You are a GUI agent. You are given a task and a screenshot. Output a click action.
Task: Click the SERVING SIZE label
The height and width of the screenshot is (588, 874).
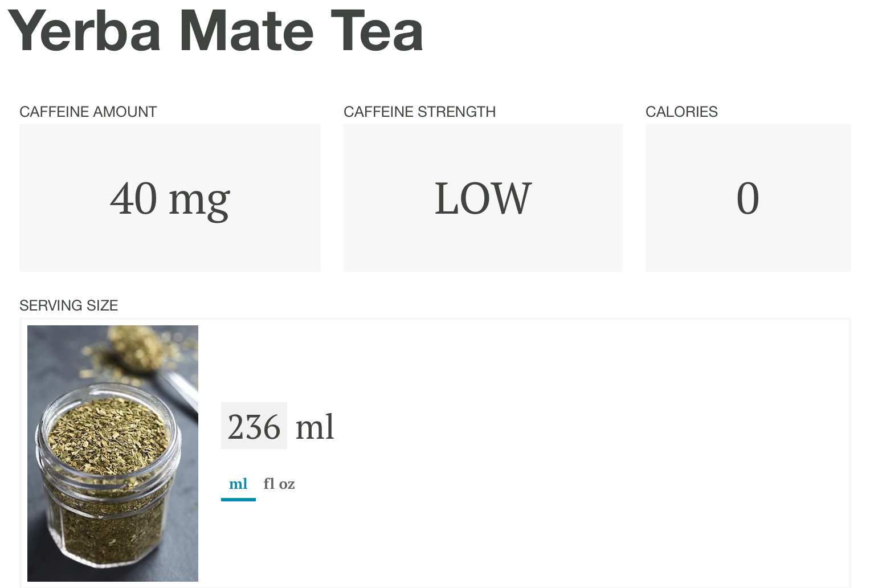tap(68, 305)
